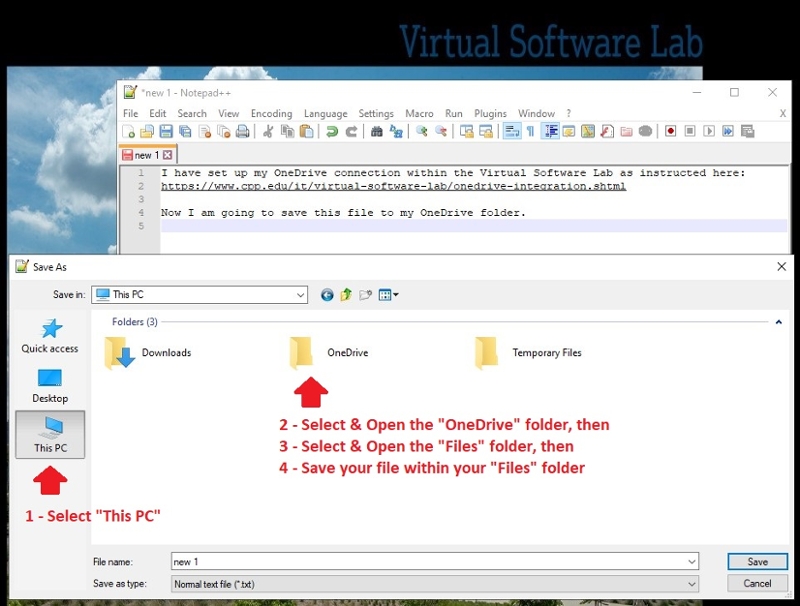
Task: Click the Cancel button
Action: pos(757,584)
